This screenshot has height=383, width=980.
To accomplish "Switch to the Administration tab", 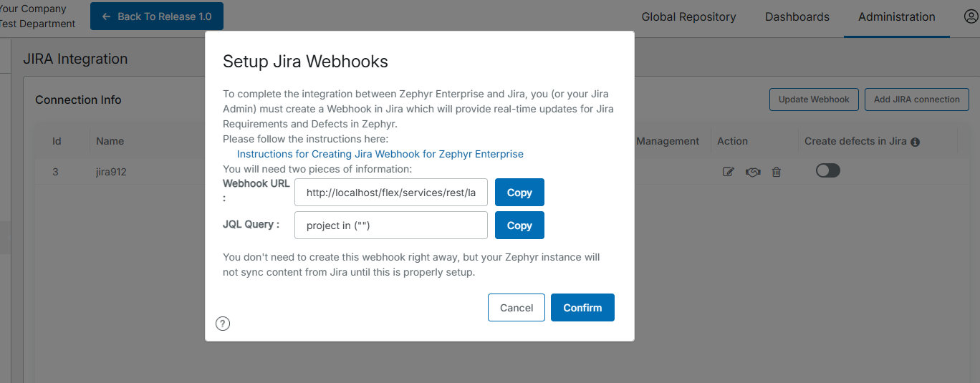I will tap(896, 16).
